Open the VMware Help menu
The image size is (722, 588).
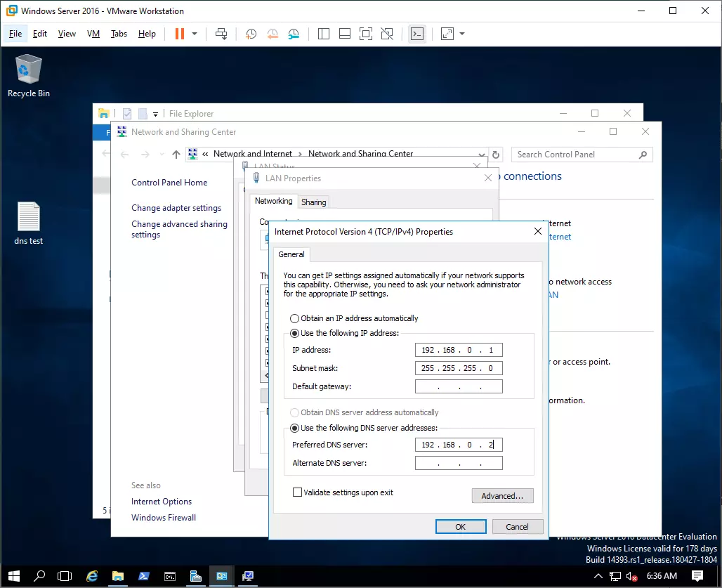tap(147, 34)
